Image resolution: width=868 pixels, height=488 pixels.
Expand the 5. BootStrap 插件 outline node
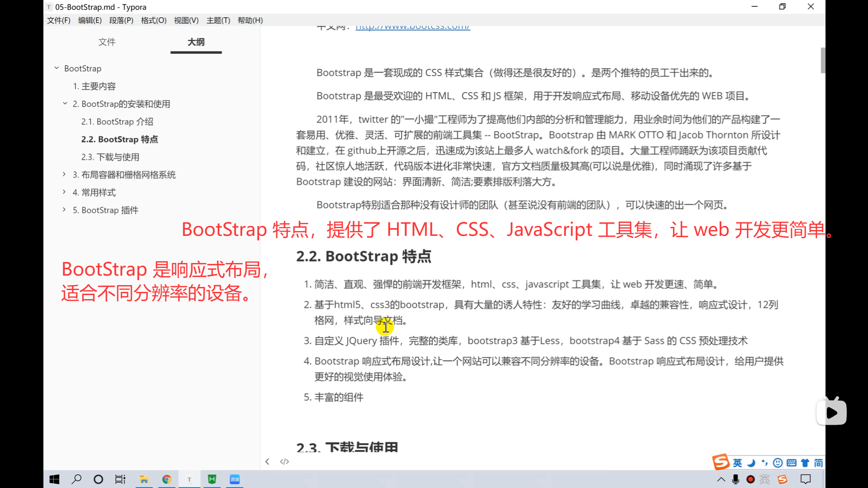64,210
